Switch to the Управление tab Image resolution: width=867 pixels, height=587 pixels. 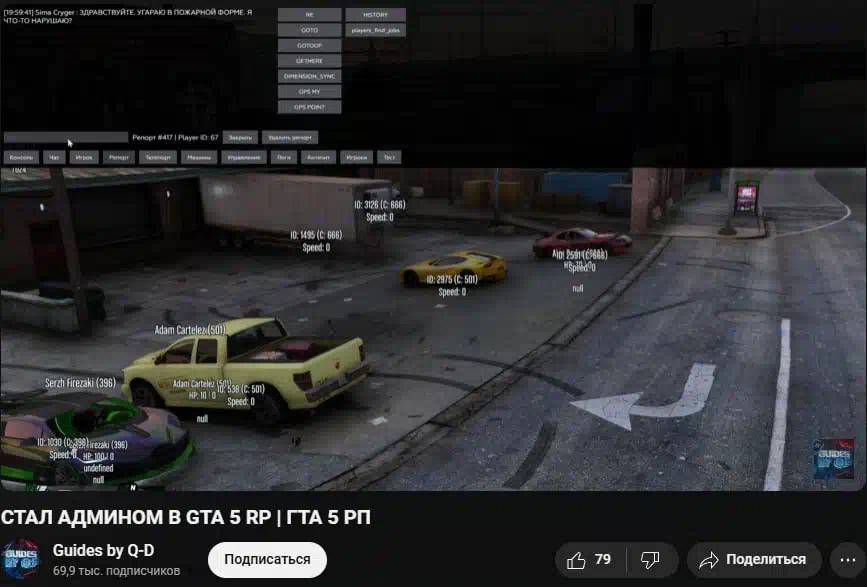pyautogui.click(x=244, y=158)
